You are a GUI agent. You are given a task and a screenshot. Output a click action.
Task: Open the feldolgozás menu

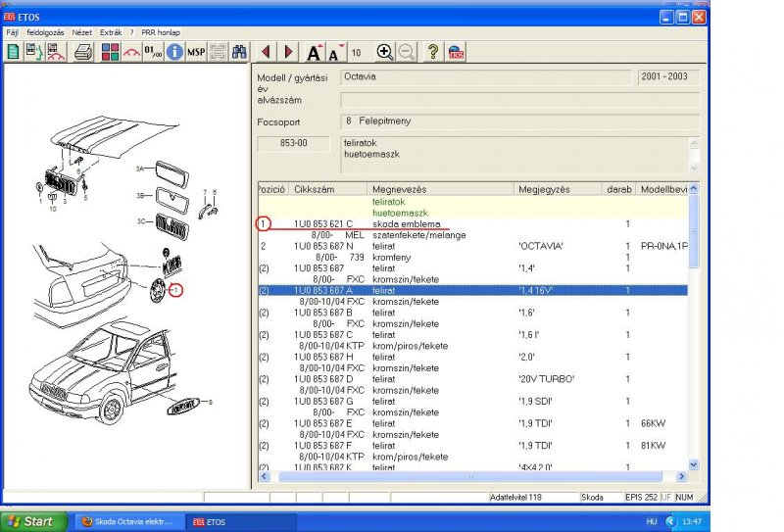click(x=45, y=32)
